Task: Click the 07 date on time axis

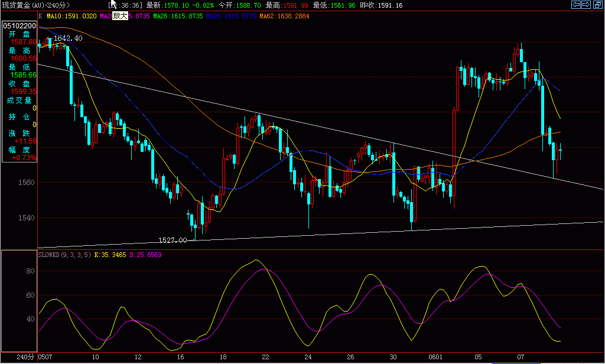Action: 521,357
